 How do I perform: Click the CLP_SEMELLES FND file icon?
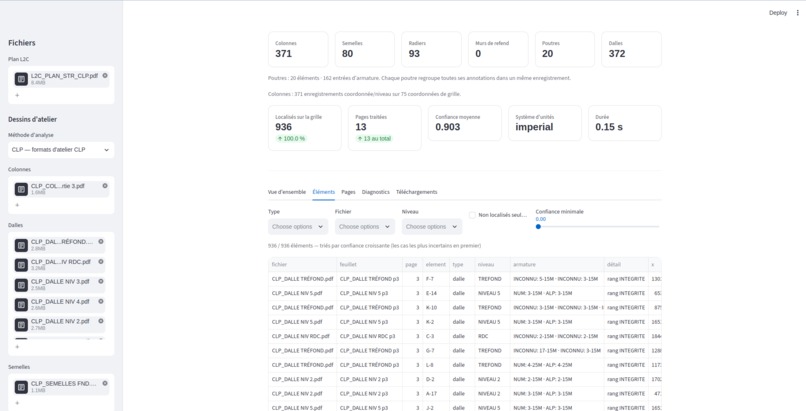(x=21, y=387)
